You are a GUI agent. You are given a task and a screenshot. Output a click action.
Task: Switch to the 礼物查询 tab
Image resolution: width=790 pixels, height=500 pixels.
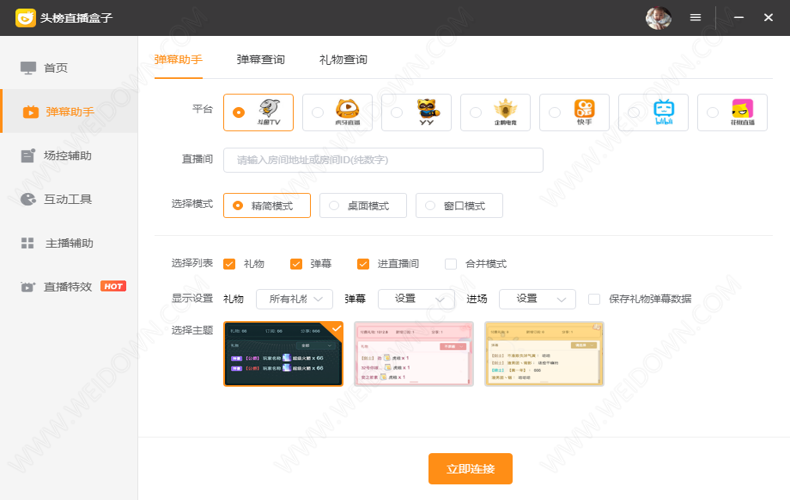[x=343, y=60]
